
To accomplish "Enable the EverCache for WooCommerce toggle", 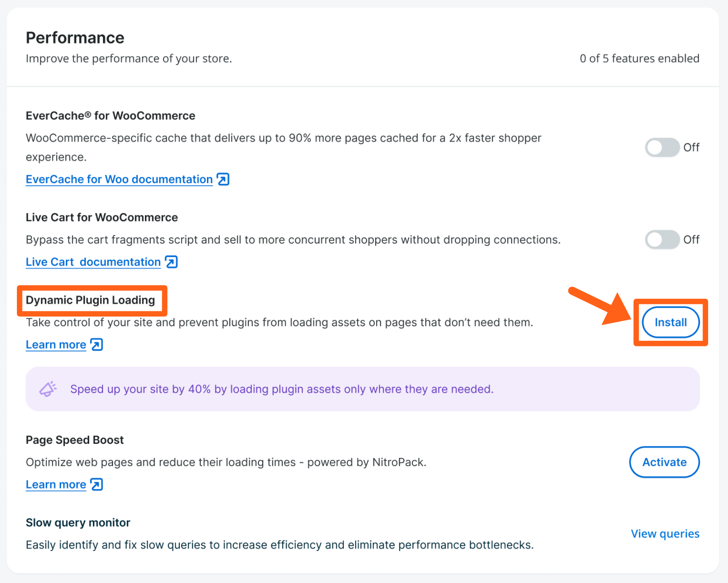I will 662,147.
